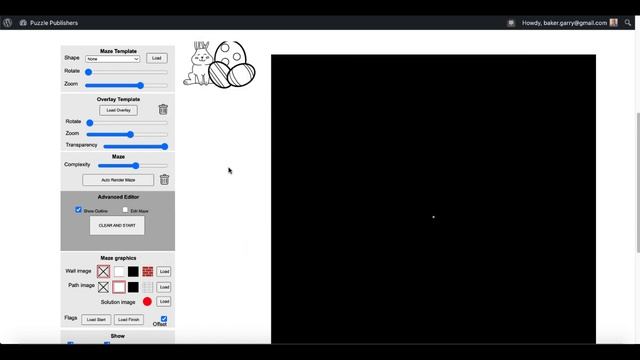Click Load in the Solution image row

(x=164, y=302)
